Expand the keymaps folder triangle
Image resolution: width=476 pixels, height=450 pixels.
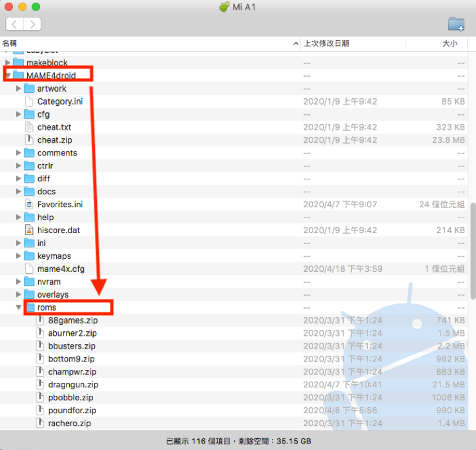[x=19, y=256]
